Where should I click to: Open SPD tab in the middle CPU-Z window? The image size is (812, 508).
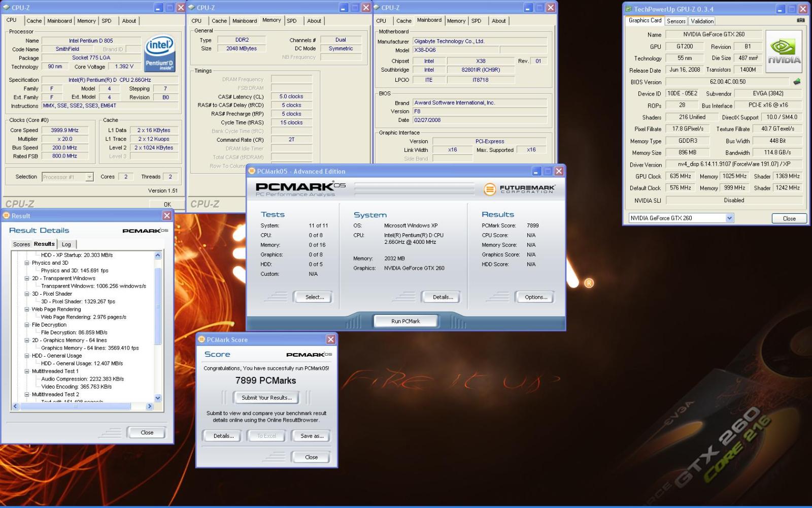[291, 21]
